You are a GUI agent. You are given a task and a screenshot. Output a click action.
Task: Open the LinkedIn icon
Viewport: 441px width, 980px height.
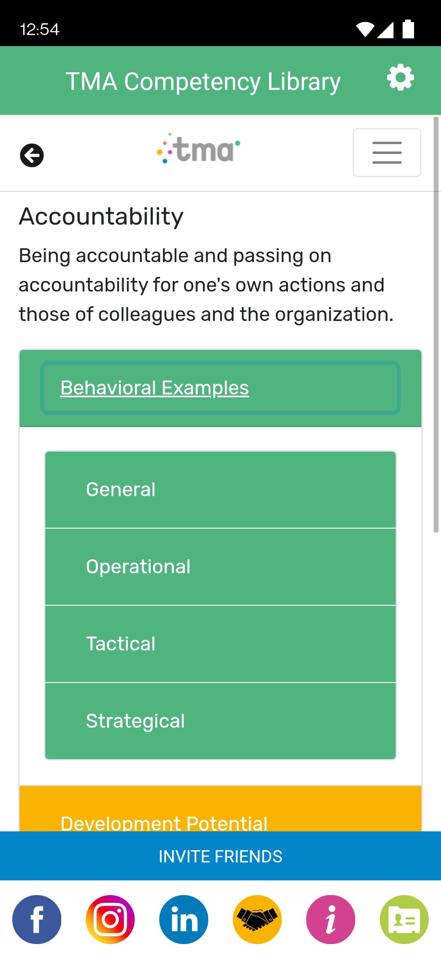click(x=184, y=920)
